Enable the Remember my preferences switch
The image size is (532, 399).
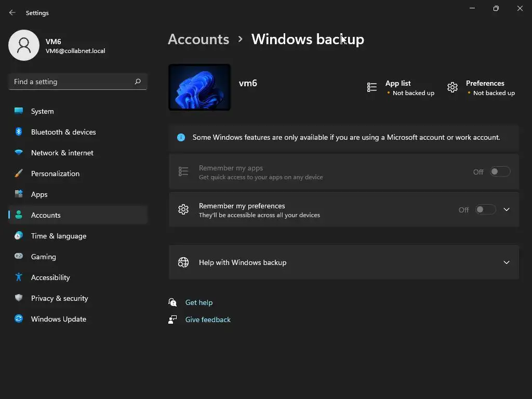pos(486,210)
